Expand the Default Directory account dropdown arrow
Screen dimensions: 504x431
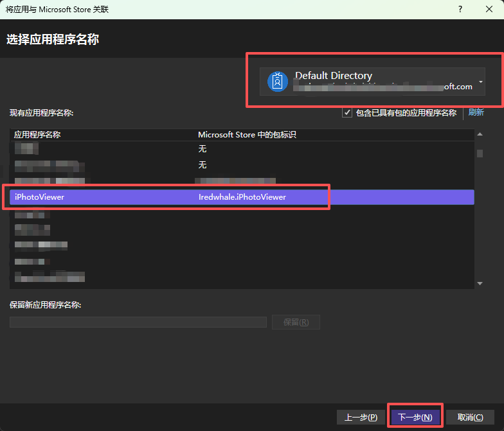[481, 82]
